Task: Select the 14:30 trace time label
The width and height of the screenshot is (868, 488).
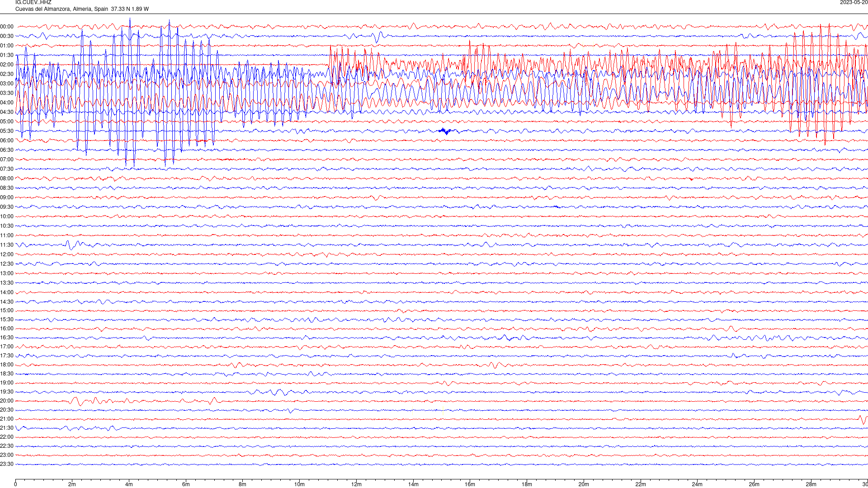Action: pyautogui.click(x=7, y=302)
